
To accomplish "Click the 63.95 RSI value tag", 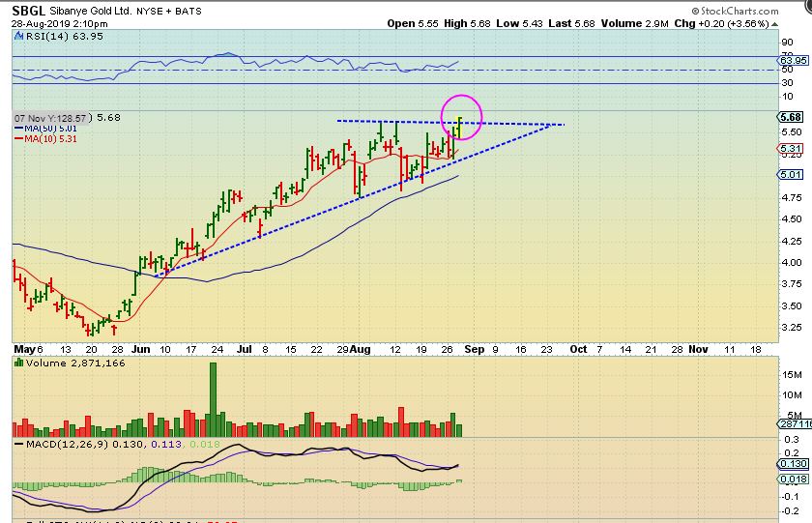I will click(x=793, y=61).
